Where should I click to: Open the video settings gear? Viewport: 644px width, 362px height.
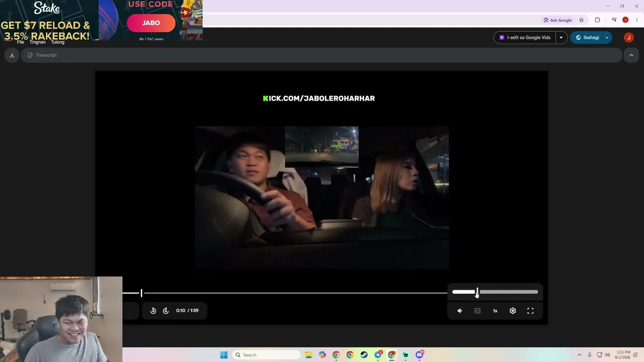click(513, 311)
